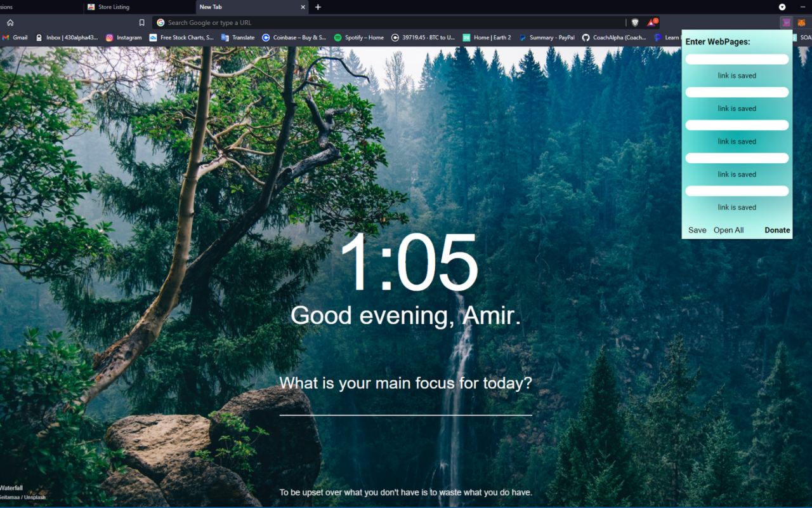Select the New Tab tab
Image resolution: width=812 pixels, height=508 pixels.
pyautogui.click(x=252, y=7)
